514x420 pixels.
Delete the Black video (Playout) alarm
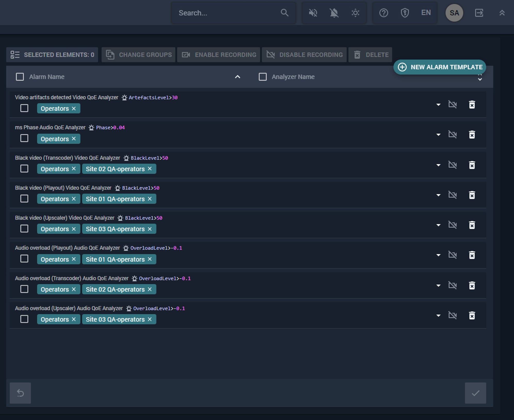click(x=472, y=195)
